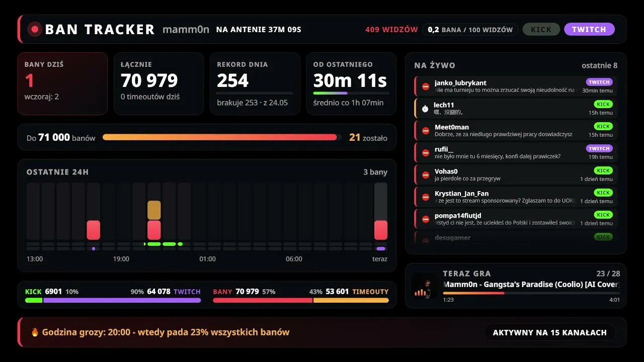The width and height of the screenshot is (644, 362).
Task: Click the red live recording dot icon
Action: pyautogui.click(x=35, y=29)
